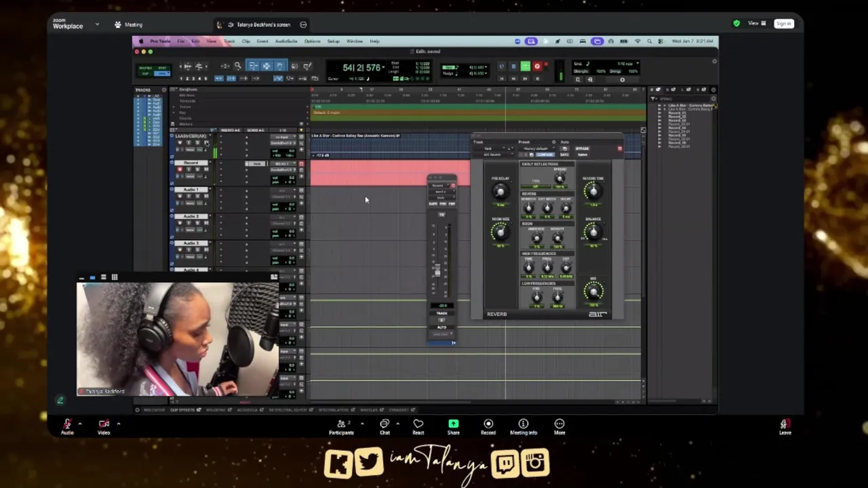Screen dimensions: 868x488
Task: Toggle Grid edit mode
Action: 162,73
